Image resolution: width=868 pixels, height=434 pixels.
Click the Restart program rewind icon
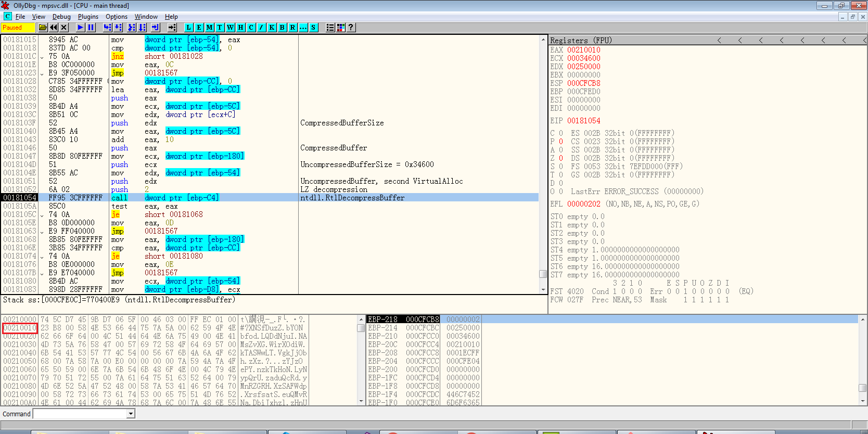click(54, 28)
